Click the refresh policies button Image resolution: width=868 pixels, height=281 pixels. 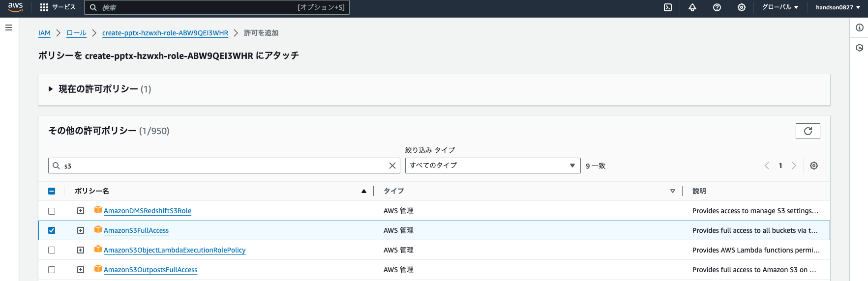tap(808, 131)
